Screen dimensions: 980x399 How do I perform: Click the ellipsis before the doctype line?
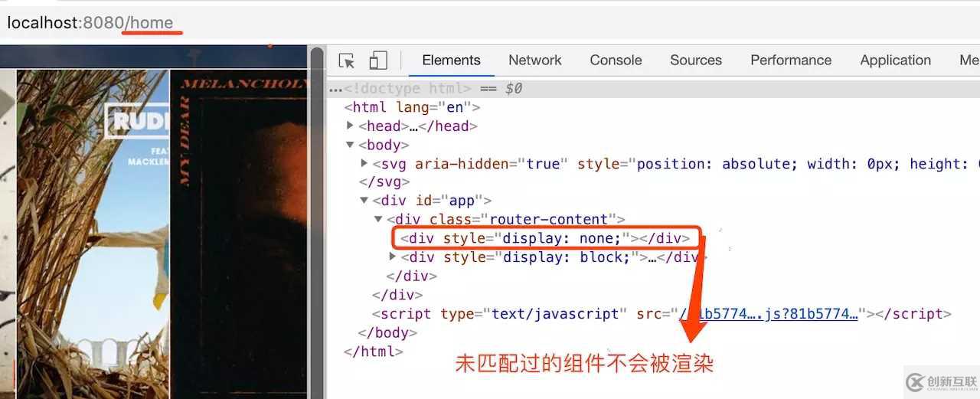[335, 90]
